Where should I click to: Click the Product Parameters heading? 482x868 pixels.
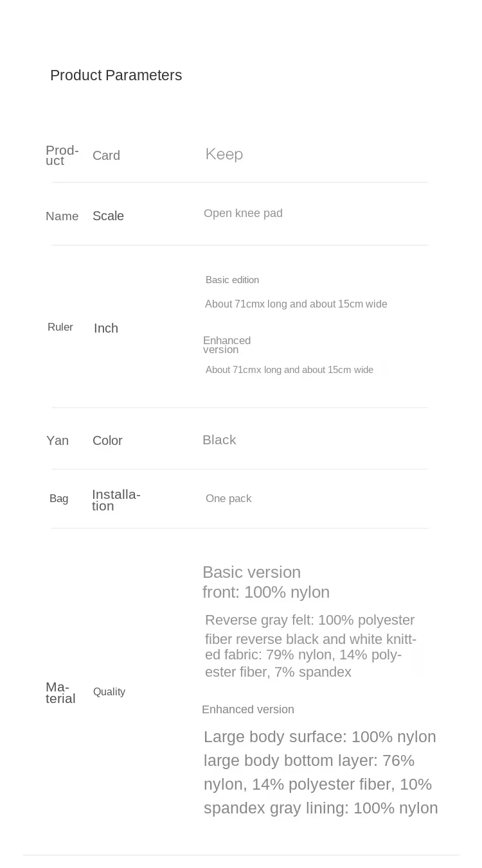pyautogui.click(x=116, y=76)
